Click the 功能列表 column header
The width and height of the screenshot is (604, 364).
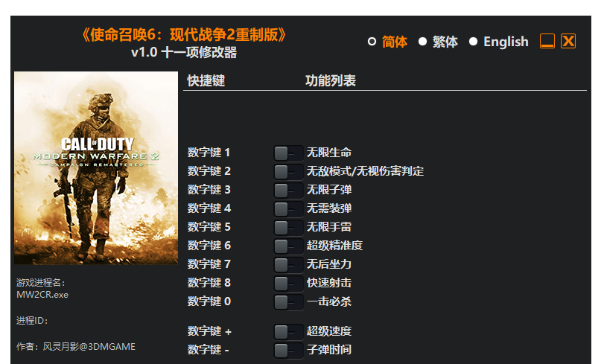331,80
